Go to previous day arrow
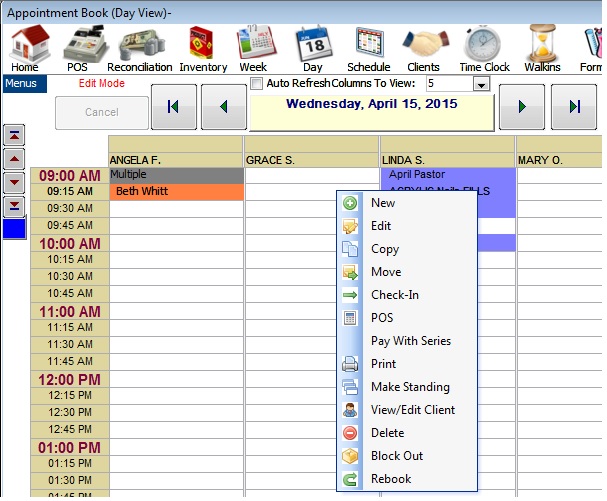This screenshot has height=501, width=607. pyautogui.click(x=224, y=107)
